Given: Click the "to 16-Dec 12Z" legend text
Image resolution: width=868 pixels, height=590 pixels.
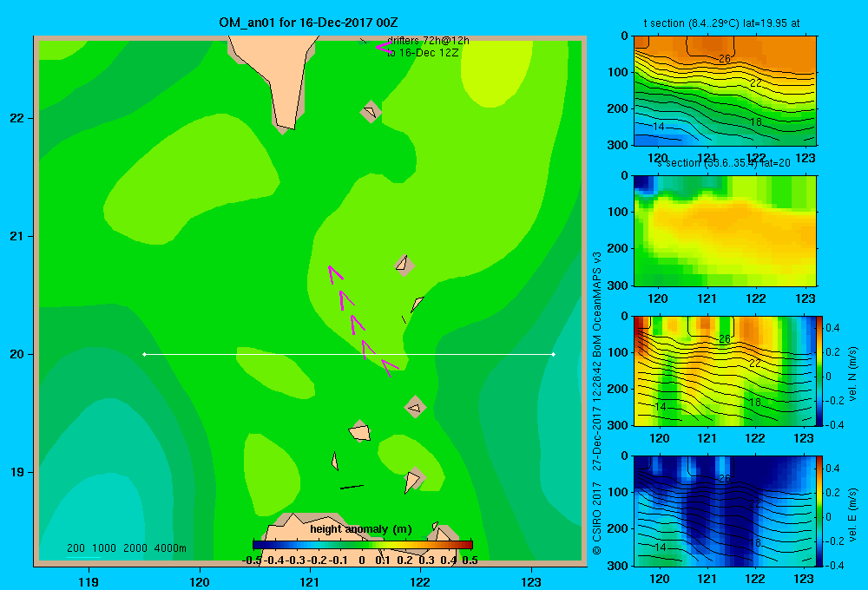Looking at the screenshot, I should tap(423, 53).
